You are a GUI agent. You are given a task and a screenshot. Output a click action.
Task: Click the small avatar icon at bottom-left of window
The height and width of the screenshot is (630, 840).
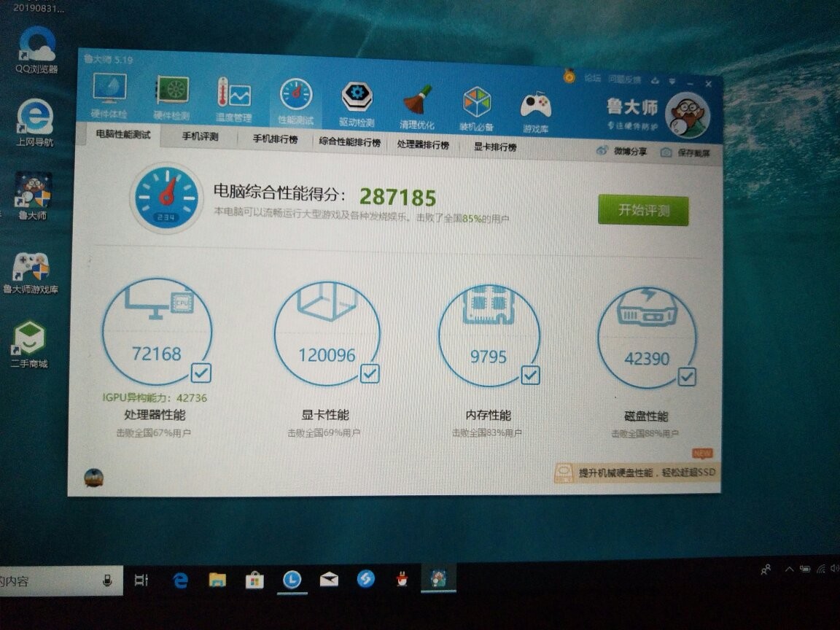click(94, 478)
